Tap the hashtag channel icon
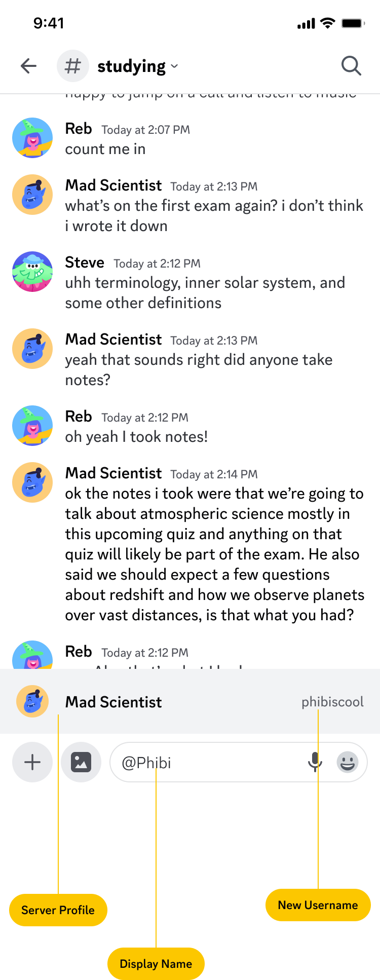Viewport: 380px width, 980px height. (x=73, y=66)
